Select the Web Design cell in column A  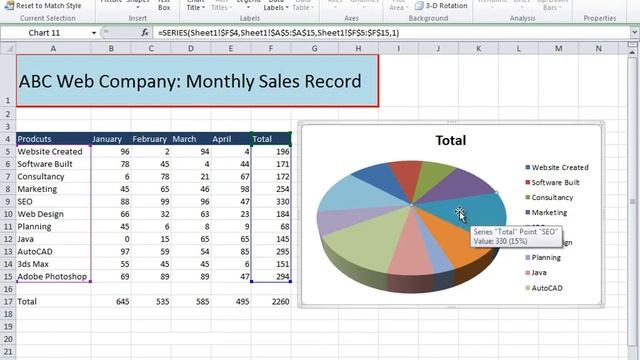53,214
